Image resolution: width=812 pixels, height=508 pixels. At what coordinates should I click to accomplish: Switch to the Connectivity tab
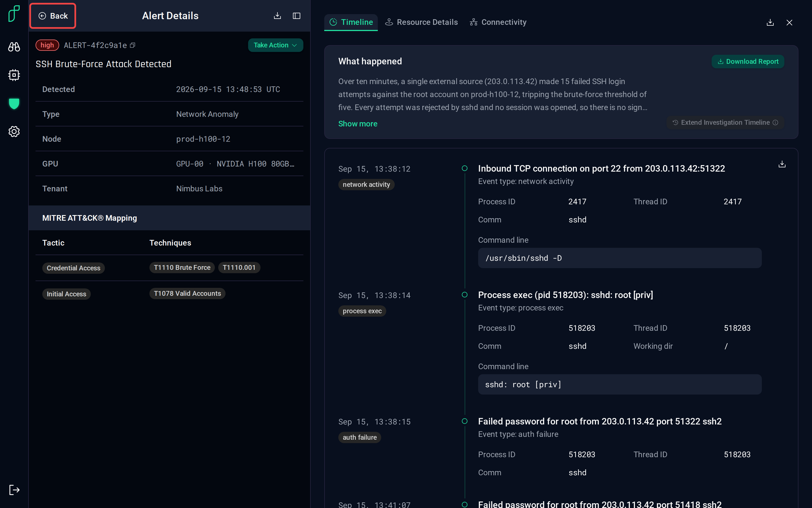click(498, 22)
